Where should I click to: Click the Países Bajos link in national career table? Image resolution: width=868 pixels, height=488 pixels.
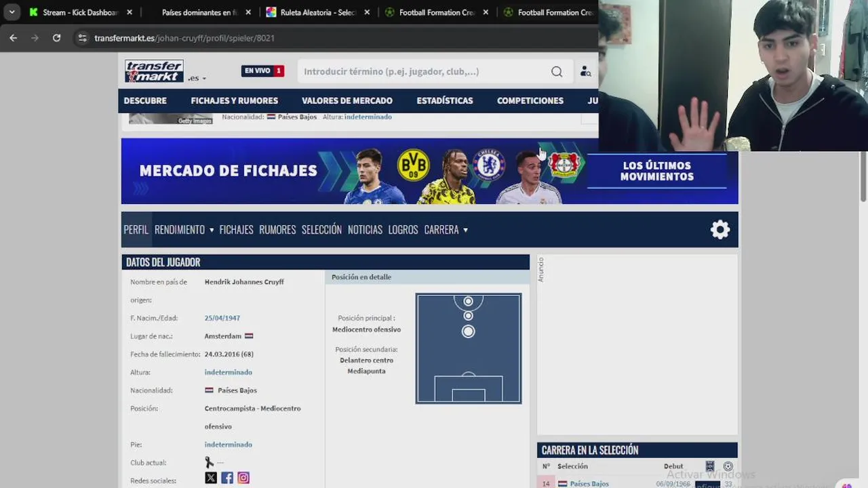point(589,483)
